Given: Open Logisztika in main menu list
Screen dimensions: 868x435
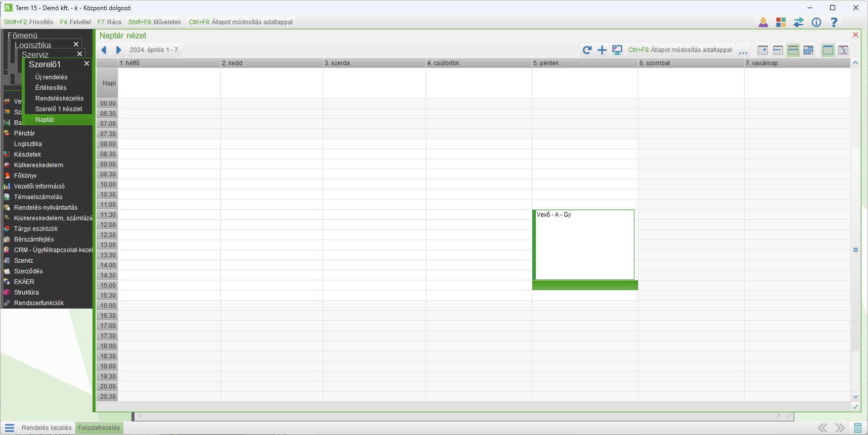Looking at the screenshot, I should point(28,144).
